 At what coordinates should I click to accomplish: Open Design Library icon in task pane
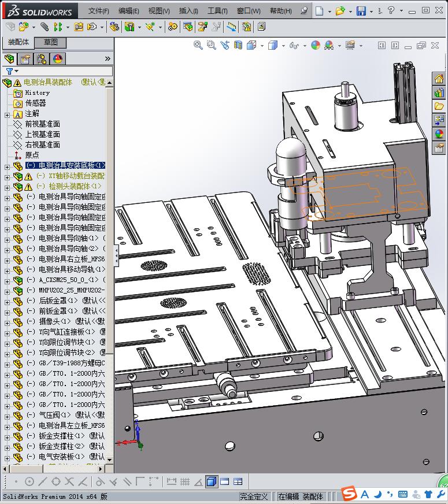click(439, 93)
